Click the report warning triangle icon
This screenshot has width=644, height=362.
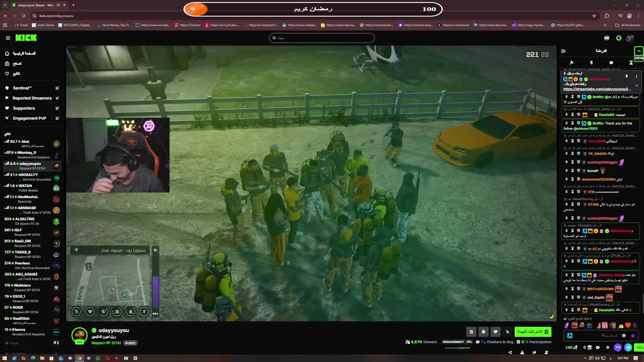(x=522, y=352)
